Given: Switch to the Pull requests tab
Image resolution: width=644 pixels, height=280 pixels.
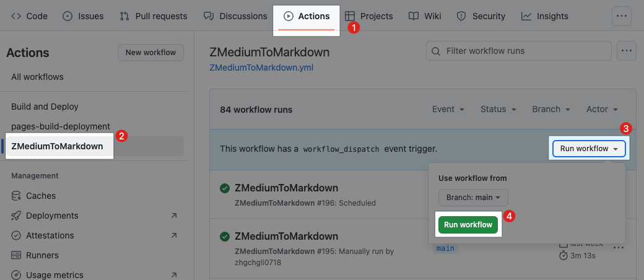Looking at the screenshot, I should (154, 16).
